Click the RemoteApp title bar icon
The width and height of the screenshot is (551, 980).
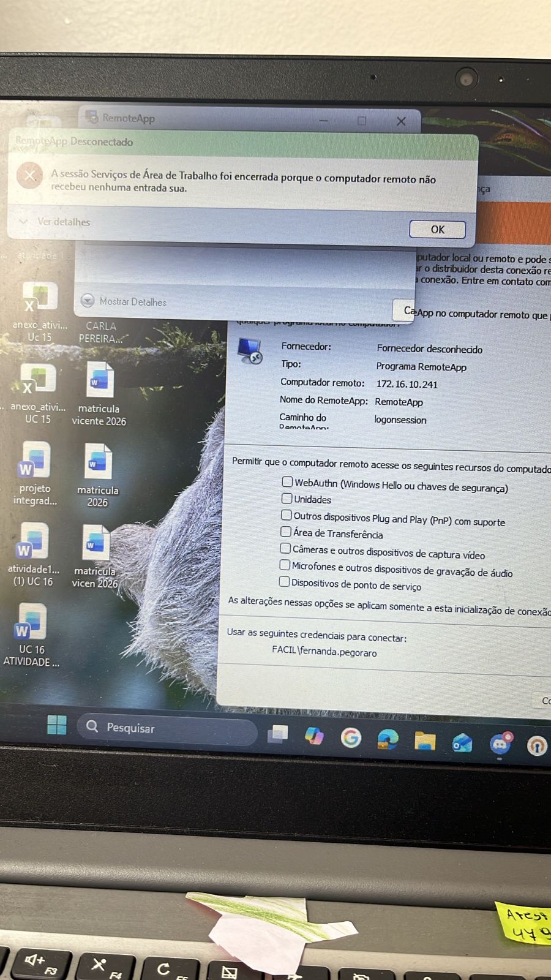92,117
